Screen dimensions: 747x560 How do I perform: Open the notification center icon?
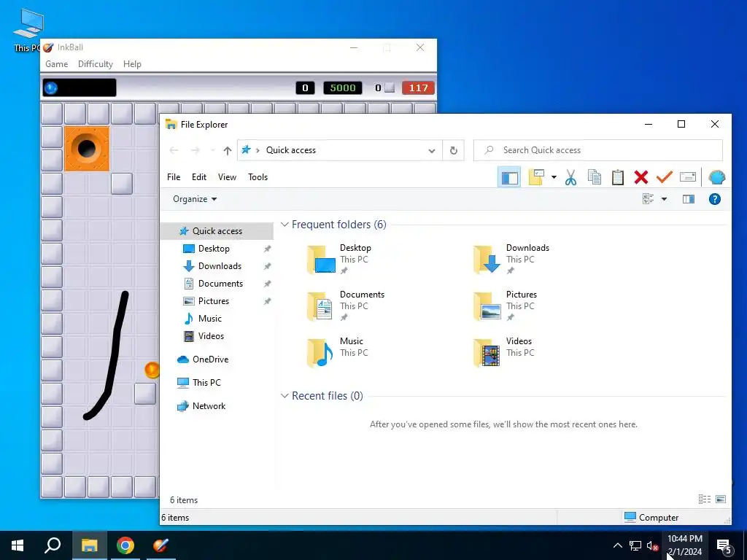click(724, 547)
